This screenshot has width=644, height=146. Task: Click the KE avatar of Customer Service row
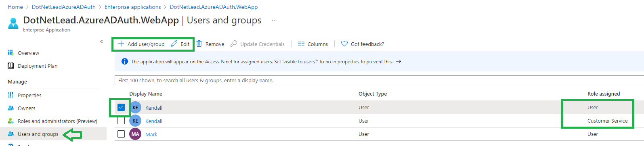[135, 121]
